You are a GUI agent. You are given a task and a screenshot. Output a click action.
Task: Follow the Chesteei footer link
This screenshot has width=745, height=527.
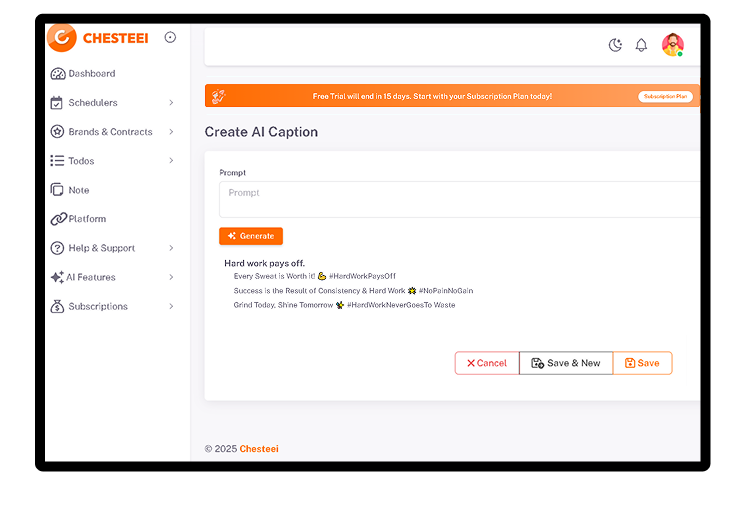(x=259, y=449)
